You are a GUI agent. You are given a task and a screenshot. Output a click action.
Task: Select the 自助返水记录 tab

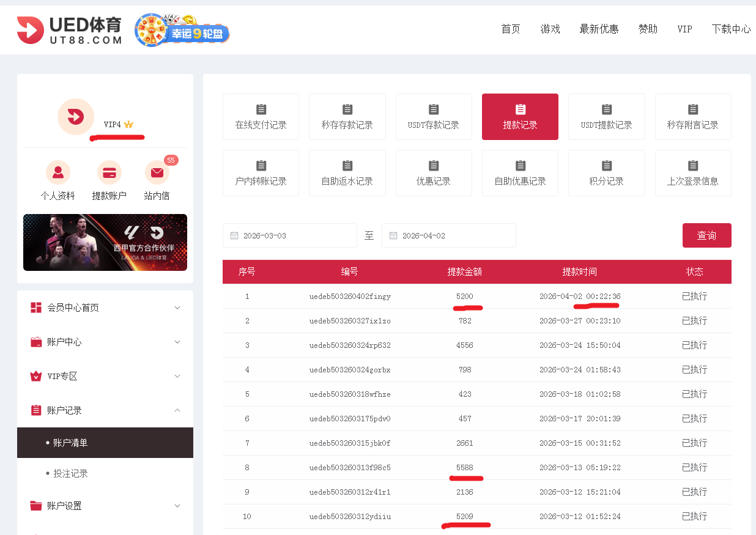[347, 173]
